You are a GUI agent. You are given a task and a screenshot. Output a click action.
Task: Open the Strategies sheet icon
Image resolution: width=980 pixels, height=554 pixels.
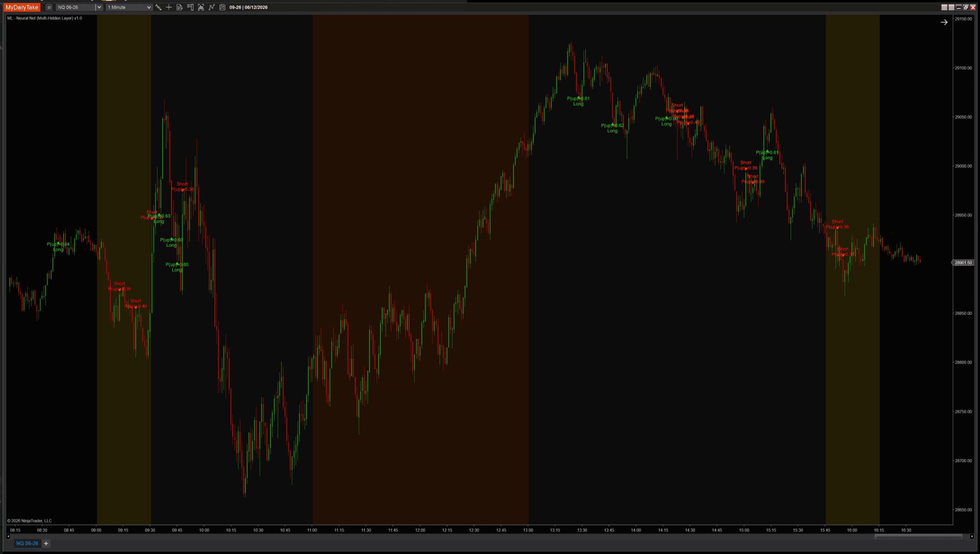(222, 7)
